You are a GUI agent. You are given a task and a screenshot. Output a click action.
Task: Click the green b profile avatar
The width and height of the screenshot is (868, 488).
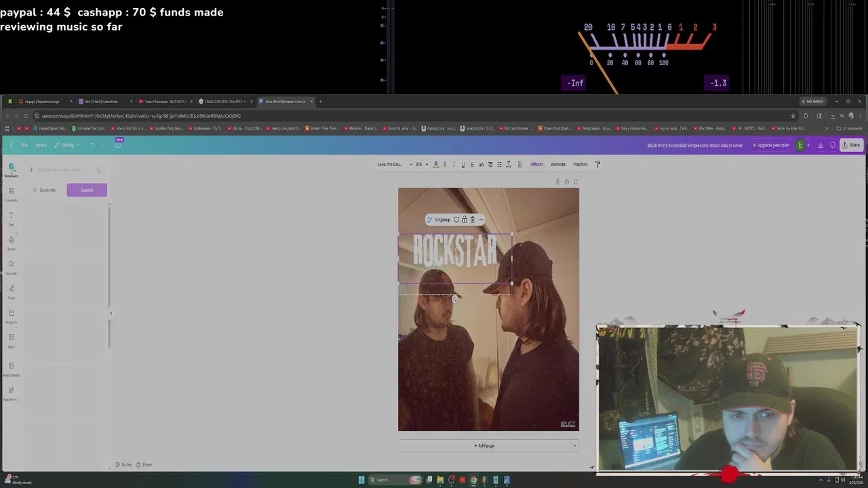(800, 145)
